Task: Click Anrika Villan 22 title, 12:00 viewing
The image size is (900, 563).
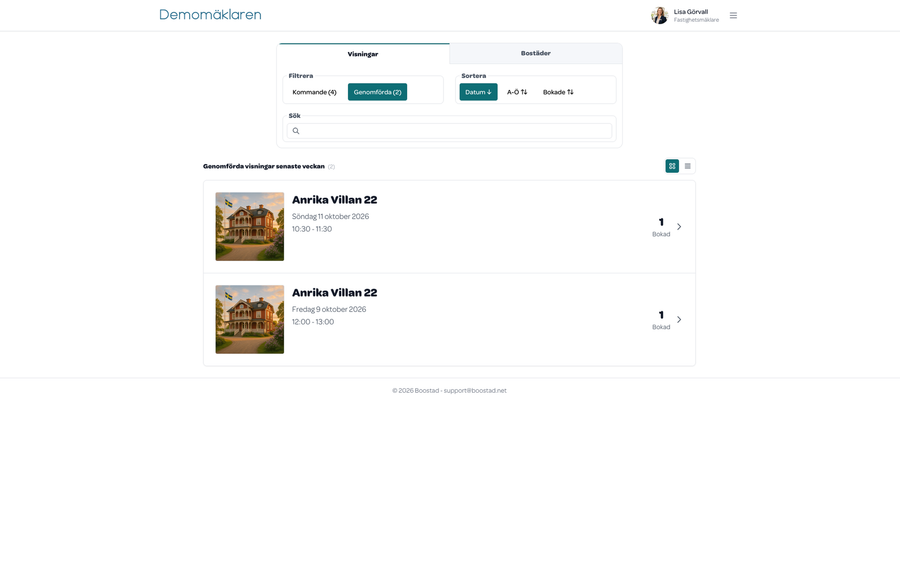Action: coord(335,293)
